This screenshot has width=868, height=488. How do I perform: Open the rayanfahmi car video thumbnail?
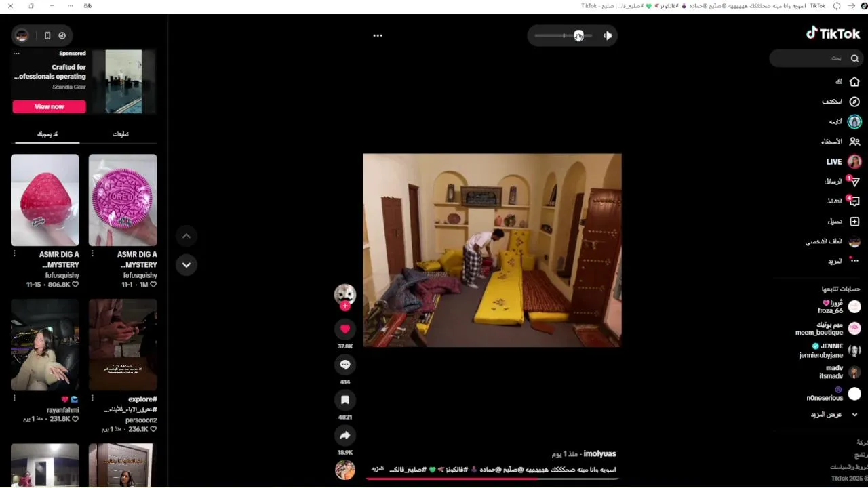tap(45, 345)
